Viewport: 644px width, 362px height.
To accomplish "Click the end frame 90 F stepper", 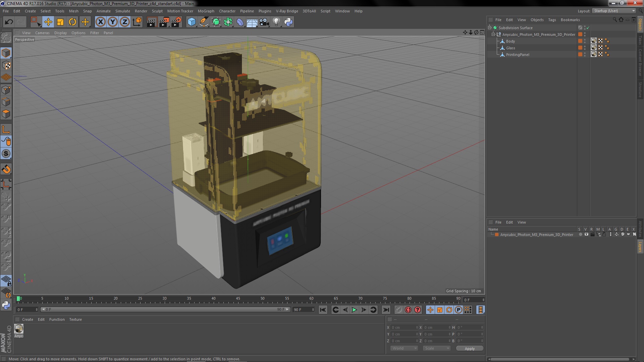I will click(313, 310).
